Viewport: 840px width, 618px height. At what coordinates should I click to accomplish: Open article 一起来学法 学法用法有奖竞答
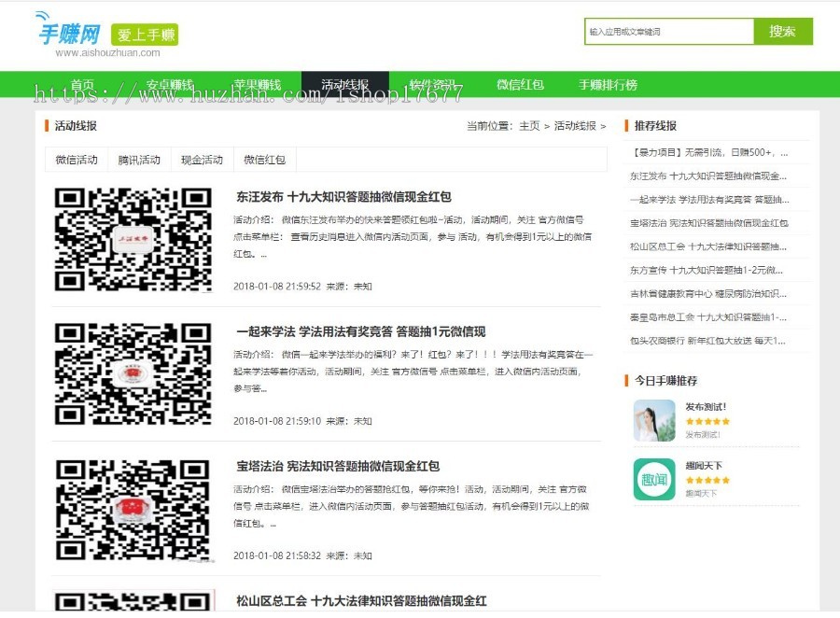point(360,331)
